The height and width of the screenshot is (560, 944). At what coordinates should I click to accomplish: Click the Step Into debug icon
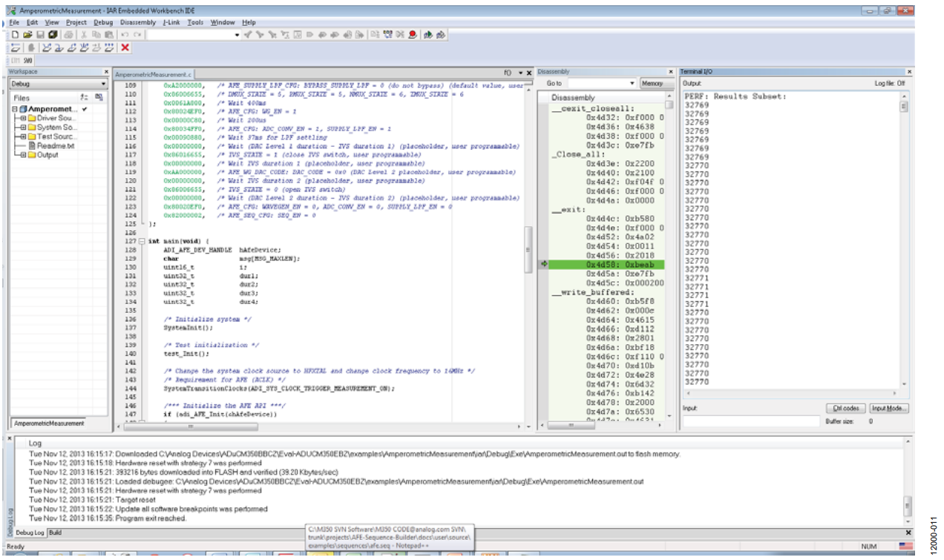point(58,47)
